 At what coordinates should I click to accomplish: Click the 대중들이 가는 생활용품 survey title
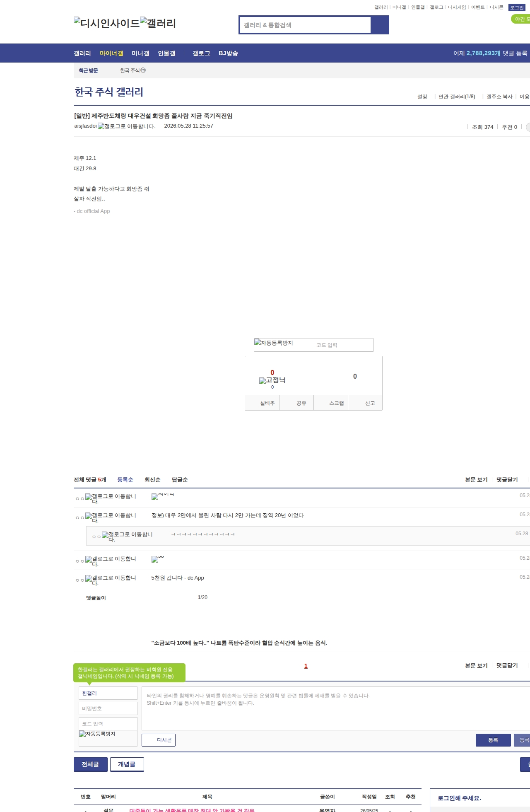(192, 810)
